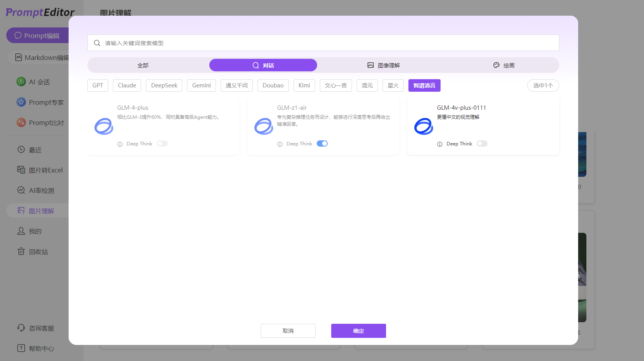Enable Deep Think for GLM-4-plus
644x361 pixels.
point(162,144)
